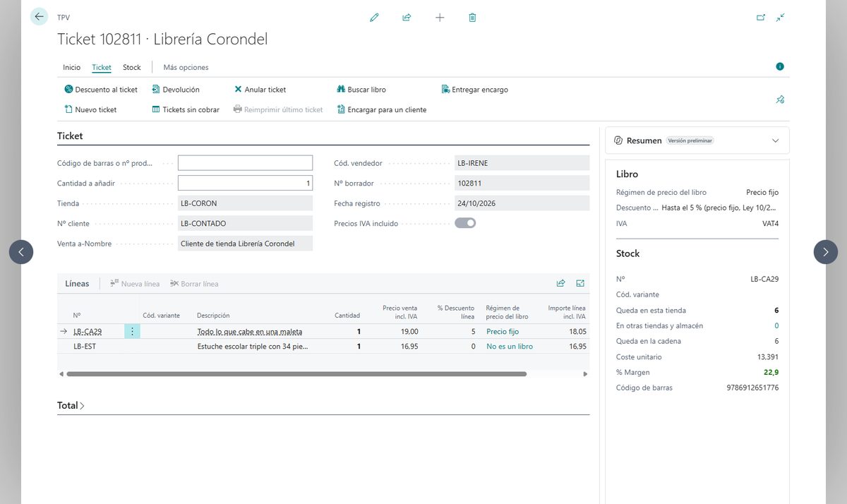
Task: Click Devolución action
Action: [176, 90]
